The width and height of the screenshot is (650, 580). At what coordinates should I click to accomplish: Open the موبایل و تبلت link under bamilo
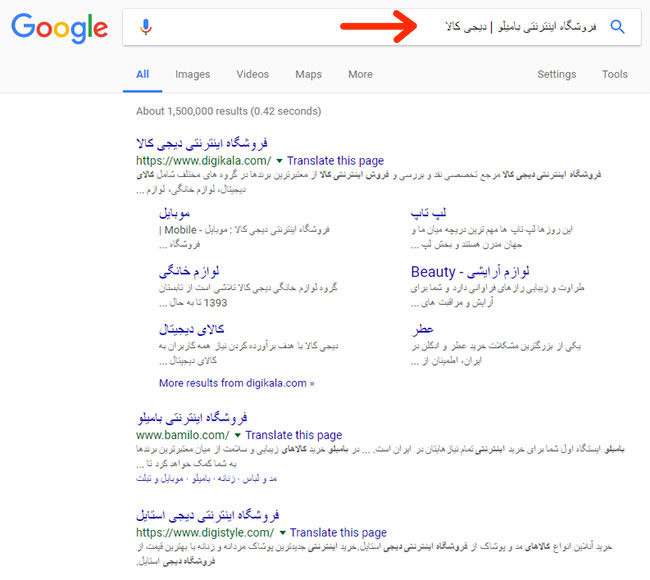[x=160, y=479]
